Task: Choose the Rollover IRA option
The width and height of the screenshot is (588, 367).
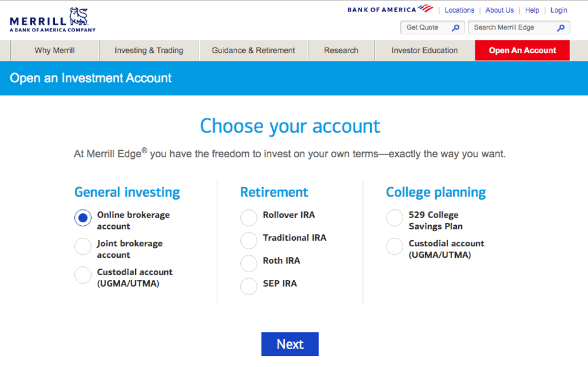Action: tap(249, 217)
